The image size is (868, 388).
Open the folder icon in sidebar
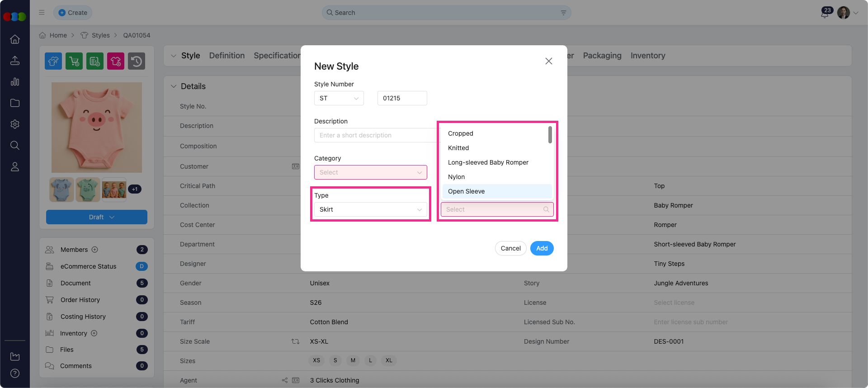pyautogui.click(x=15, y=103)
